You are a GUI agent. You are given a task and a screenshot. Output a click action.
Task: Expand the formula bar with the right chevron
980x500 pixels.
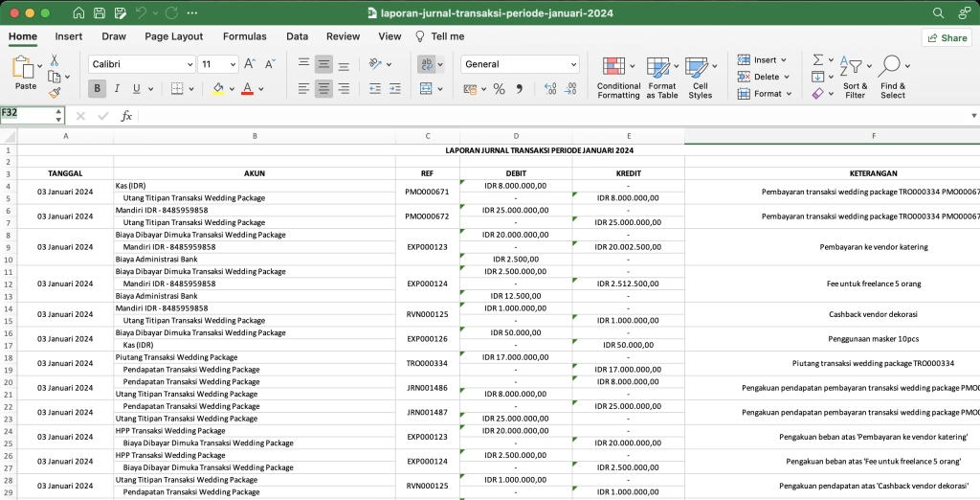click(973, 116)
